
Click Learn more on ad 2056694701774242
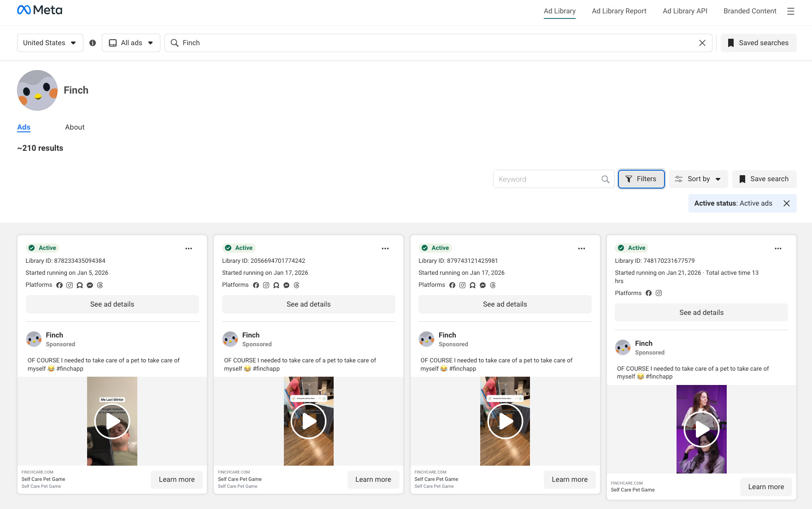pyautogui.click(x=373, y=479)
